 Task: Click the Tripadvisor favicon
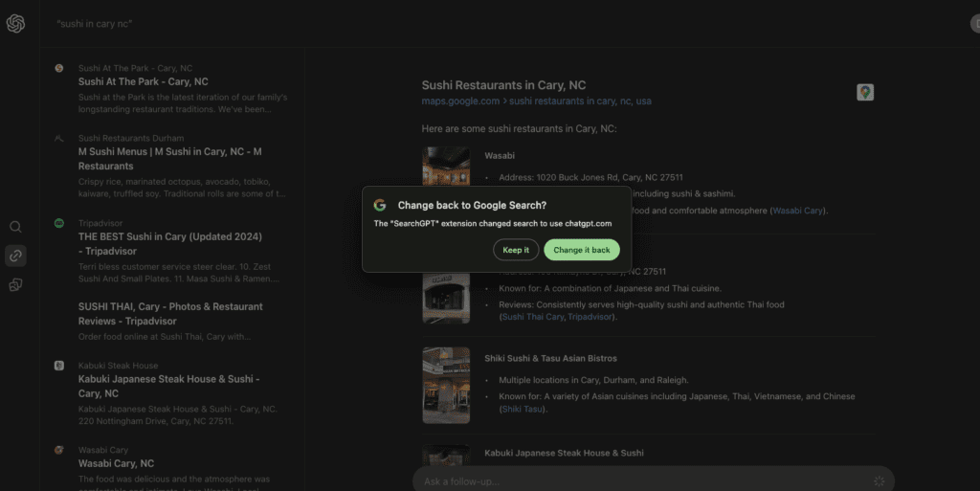coord(58,223)
